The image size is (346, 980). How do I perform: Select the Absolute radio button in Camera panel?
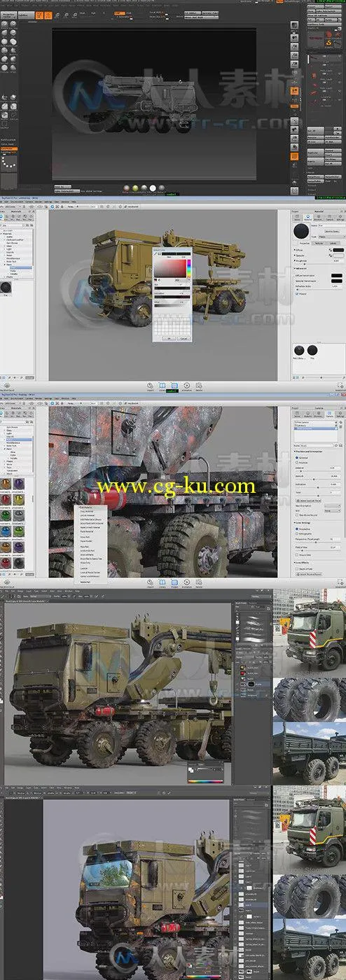point(297,463)
